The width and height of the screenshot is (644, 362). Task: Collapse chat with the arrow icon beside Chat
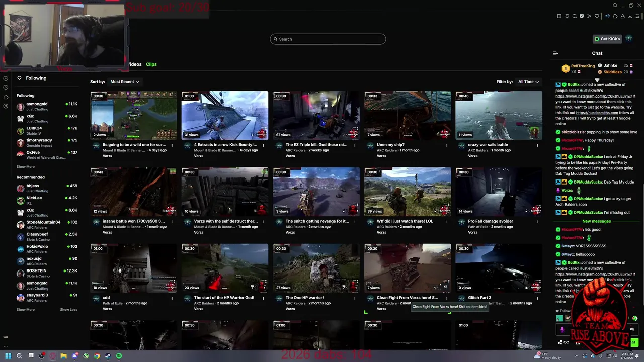pyautogui.click(x=555, y=53)
